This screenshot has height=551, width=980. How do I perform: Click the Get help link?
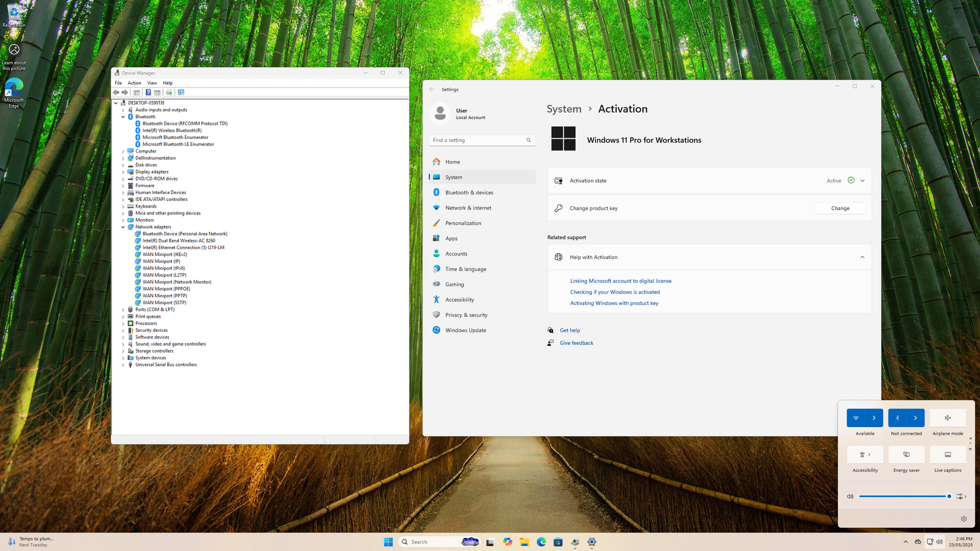click(x=570, y=330)
